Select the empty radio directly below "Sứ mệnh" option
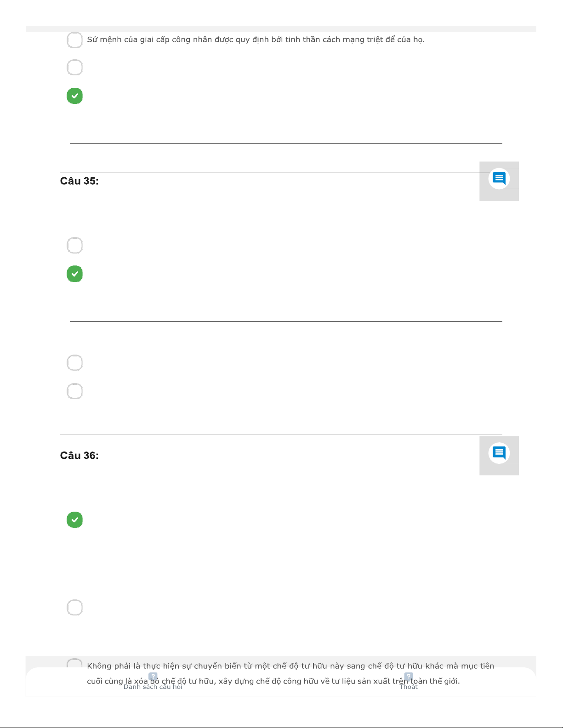563x728 pixels. coord(75,68)
